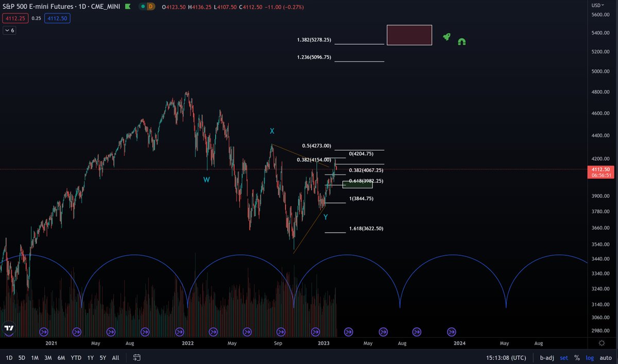Select the 1M date range
618x364 pixels.
35,357
